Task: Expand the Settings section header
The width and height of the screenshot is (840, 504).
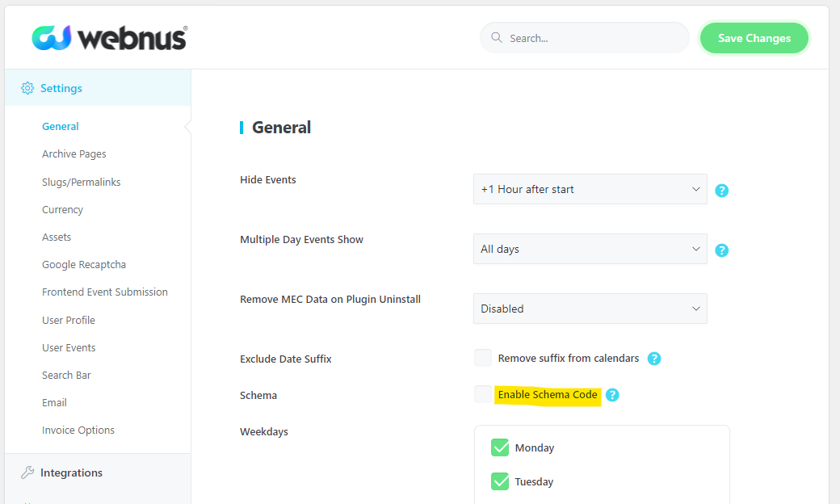Action: 98,88
